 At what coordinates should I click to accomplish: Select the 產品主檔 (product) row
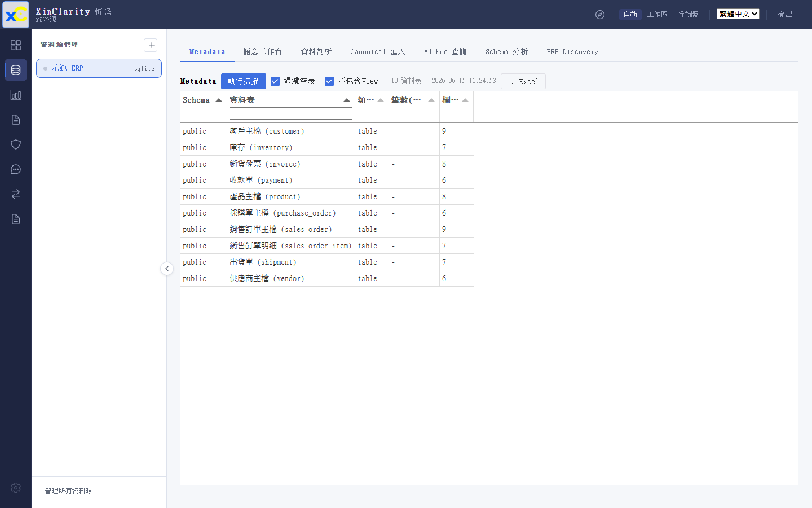click(327, 196)
